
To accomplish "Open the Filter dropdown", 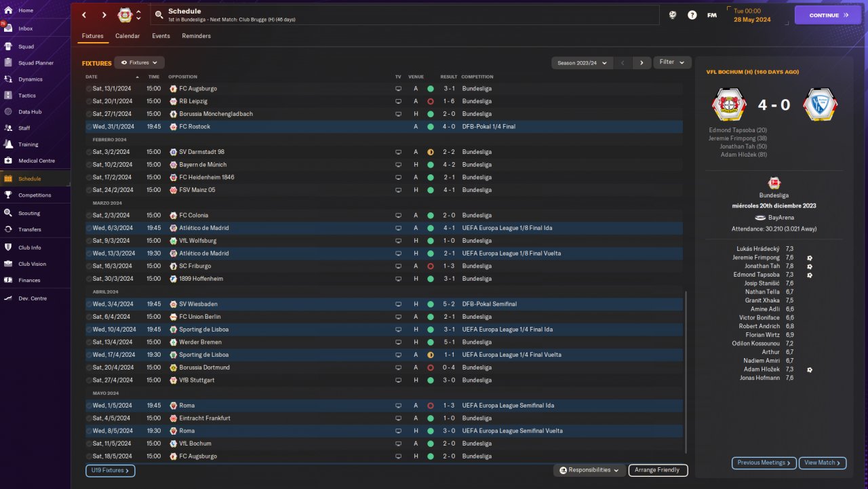I will [x=672, y=62].
